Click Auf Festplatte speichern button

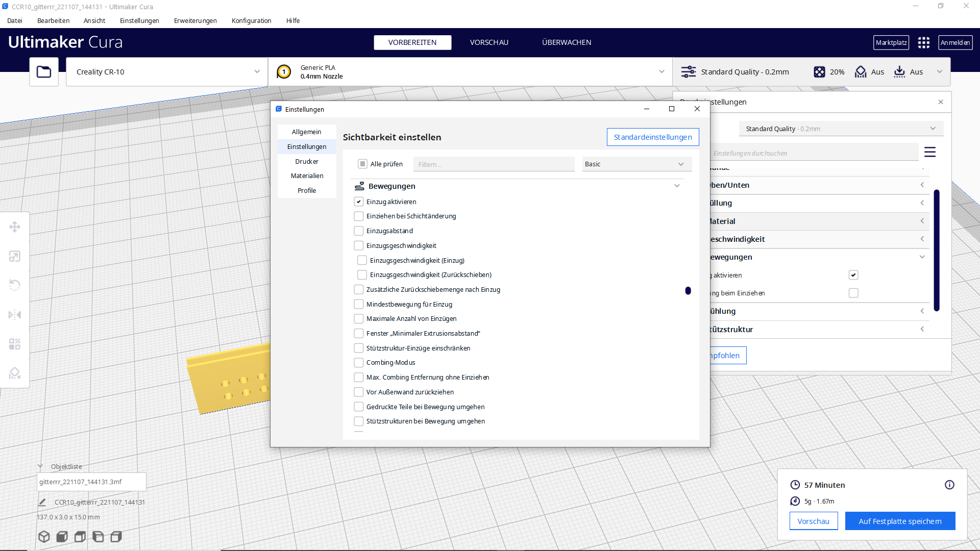(x=900, y=521)
